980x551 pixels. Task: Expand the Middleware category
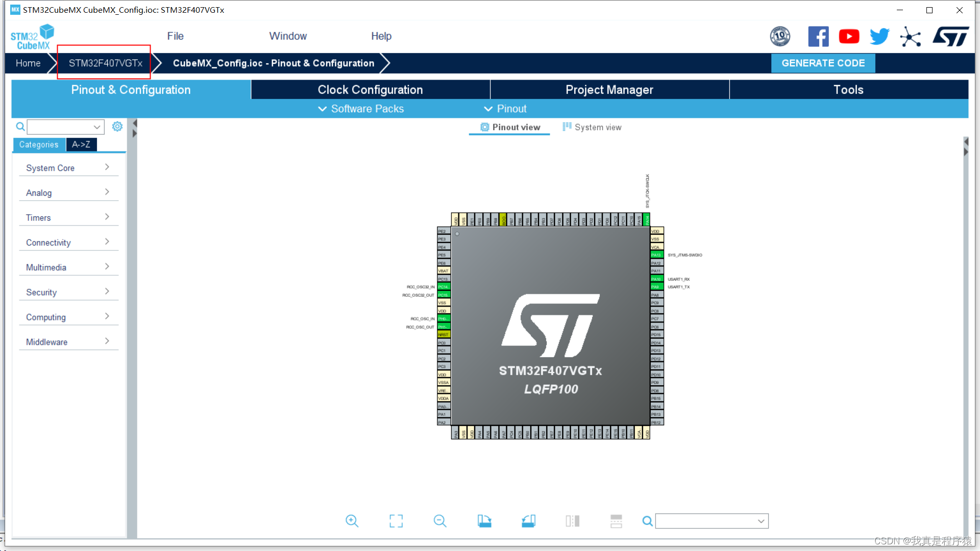(68, 342)
